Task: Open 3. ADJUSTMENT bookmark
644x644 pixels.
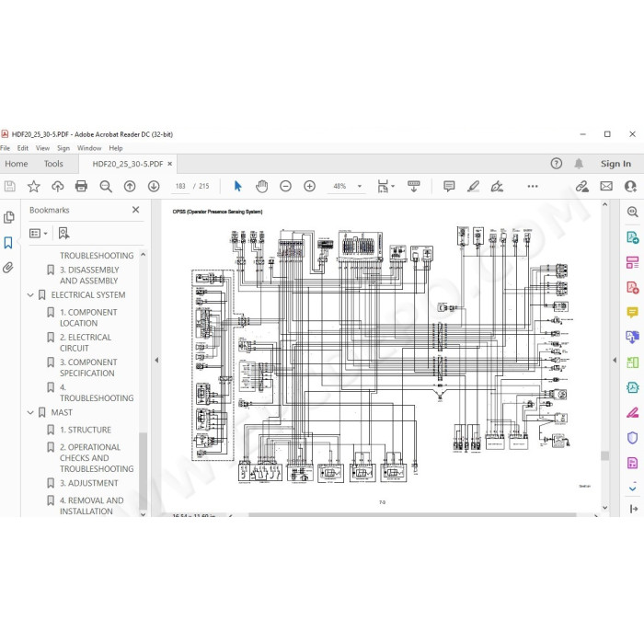Action: (88, 483)
